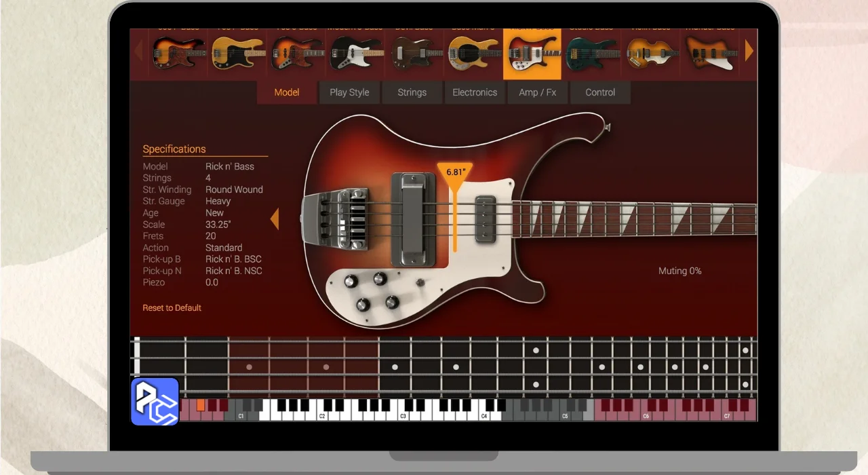Click the bridge pickup on the bass body
The height and width of the screenshot is (475, 868).
413,218
